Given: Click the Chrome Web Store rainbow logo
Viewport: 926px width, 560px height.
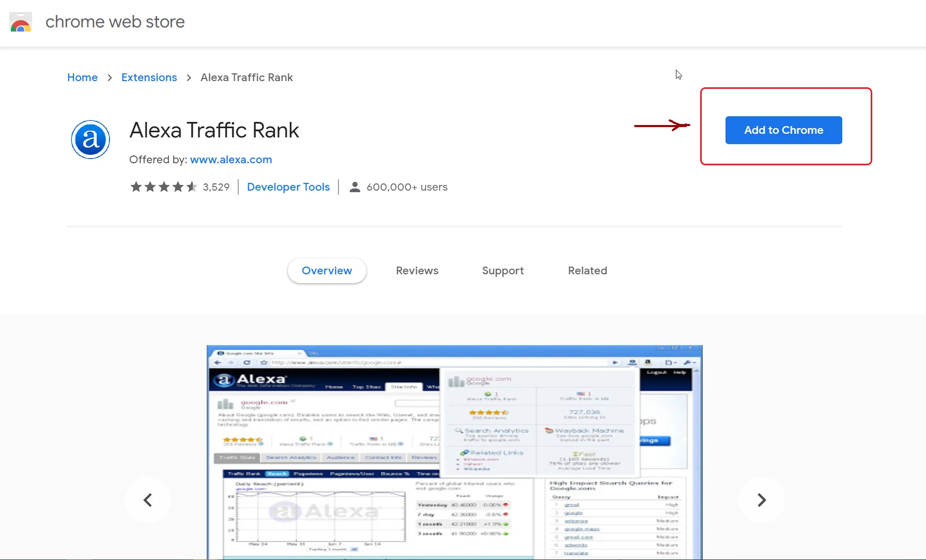Looking at the screenshot, I should coord(21,22).
